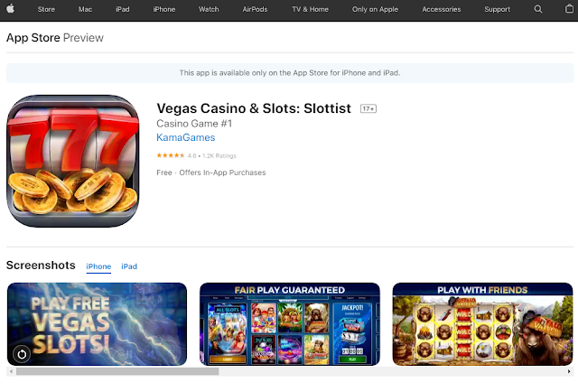Select the iPhone screenshots tab
This screenshot has width=578, height=392.
point(98,266)
